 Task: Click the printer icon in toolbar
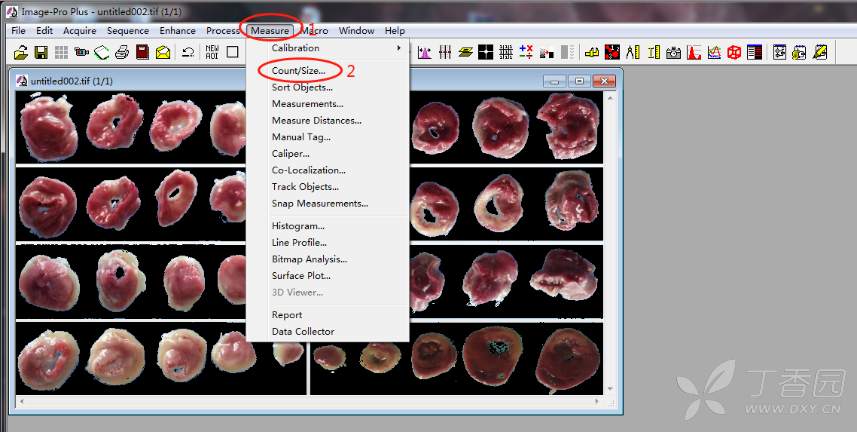point(122,52)
